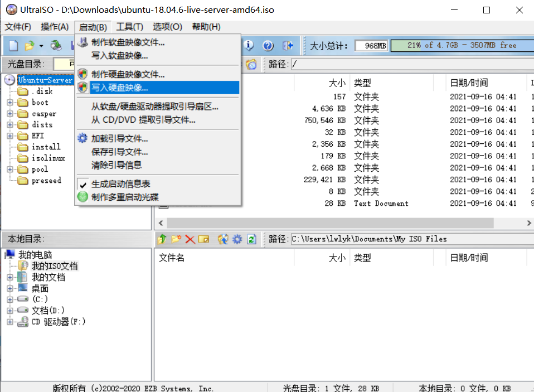Click the go-up-folder icon in local toolbar
The width and height of the screenshot is (534, 392).
click(162, 239)
